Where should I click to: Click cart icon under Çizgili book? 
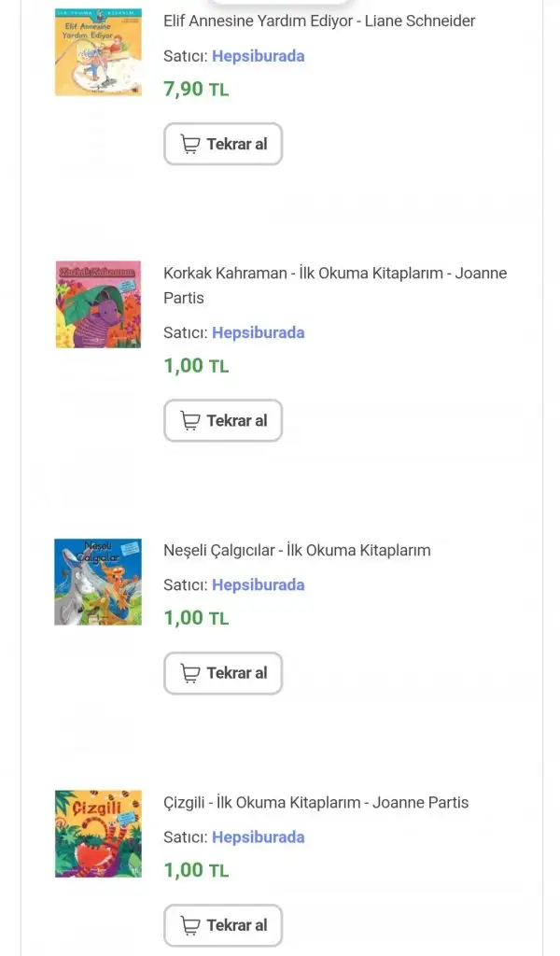(x=190, y=925)
